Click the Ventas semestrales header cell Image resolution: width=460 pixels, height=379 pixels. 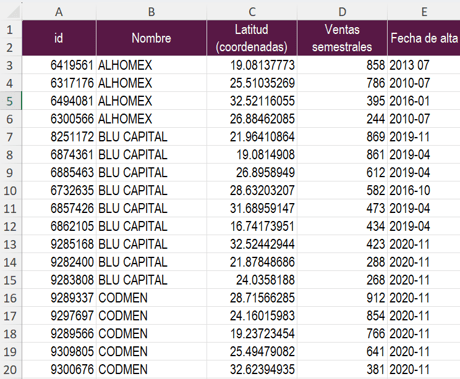(342, 38)
